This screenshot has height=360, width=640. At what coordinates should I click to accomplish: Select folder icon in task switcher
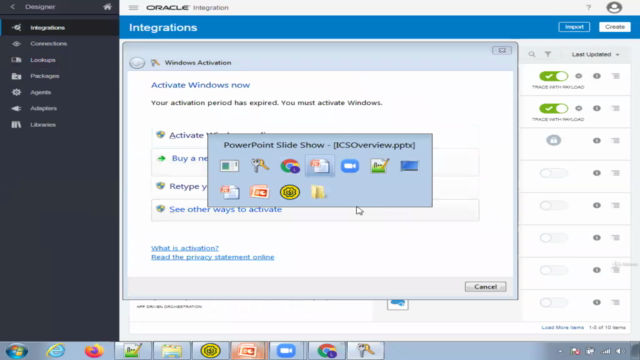click(x=319, y=192)
